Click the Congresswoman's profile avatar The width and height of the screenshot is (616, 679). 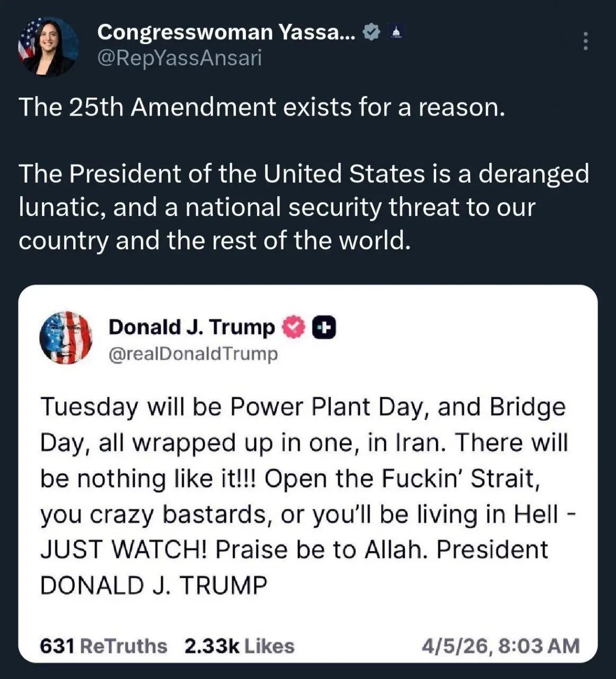[x=48, y=47]
